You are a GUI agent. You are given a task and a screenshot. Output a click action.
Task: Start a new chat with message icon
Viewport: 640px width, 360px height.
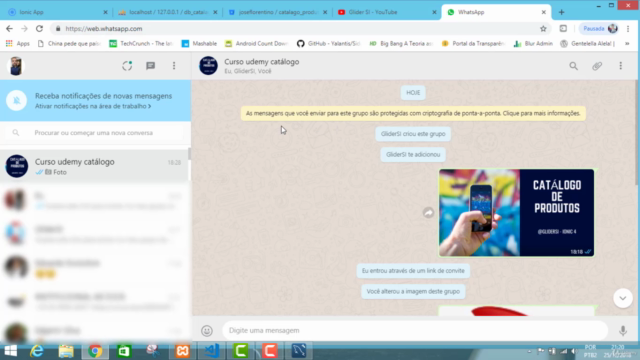[x=151, y=66]
